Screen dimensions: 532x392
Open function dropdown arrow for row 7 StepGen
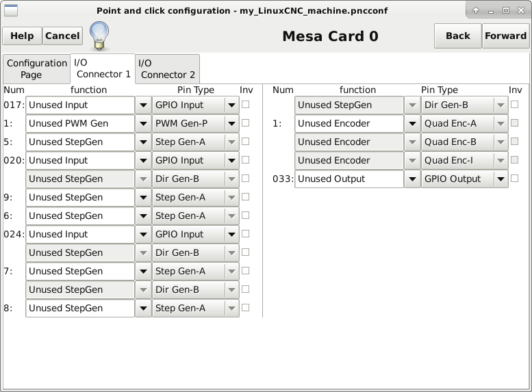point(143,272)
